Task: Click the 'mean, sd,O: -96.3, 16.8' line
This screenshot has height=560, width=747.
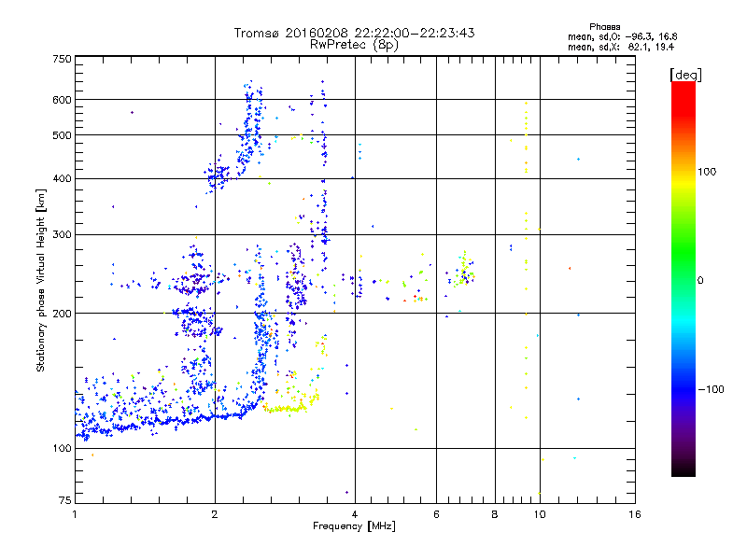Action: [622, 36]
